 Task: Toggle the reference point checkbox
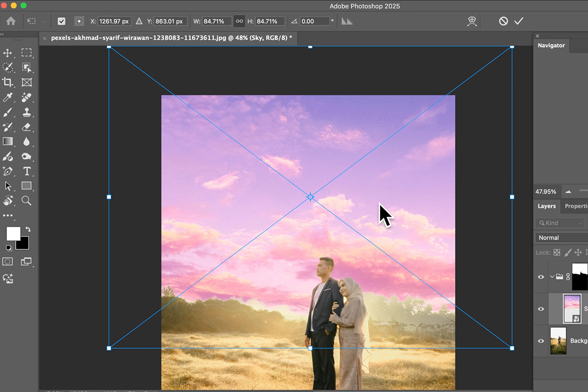[x=61, y=22]
